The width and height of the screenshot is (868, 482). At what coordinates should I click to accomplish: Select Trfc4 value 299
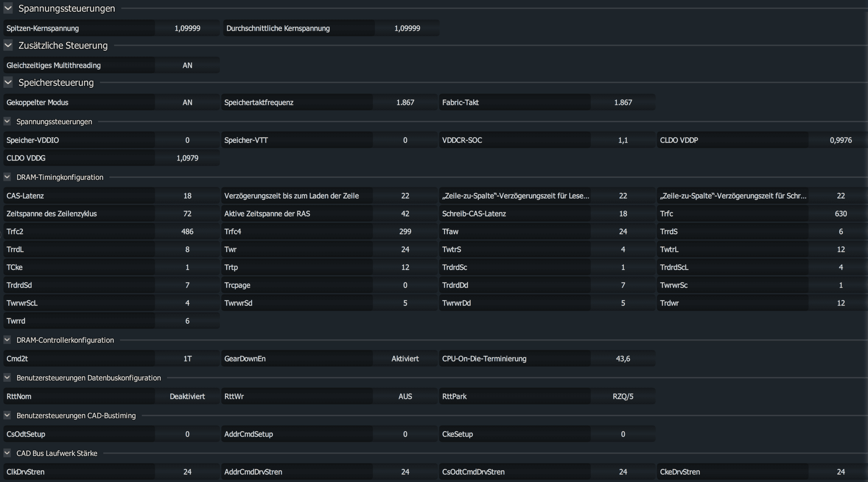click(x=405, y=231)
